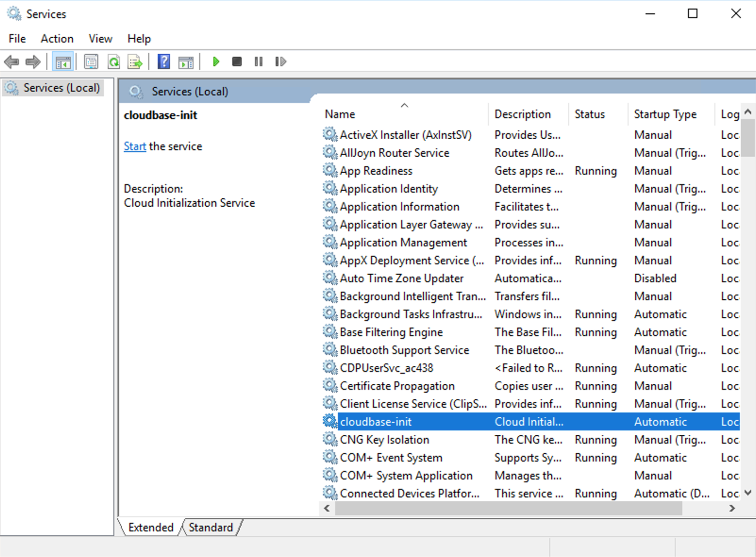Click the Start Service play icon

pyautogui.click(x=216, y=62)
